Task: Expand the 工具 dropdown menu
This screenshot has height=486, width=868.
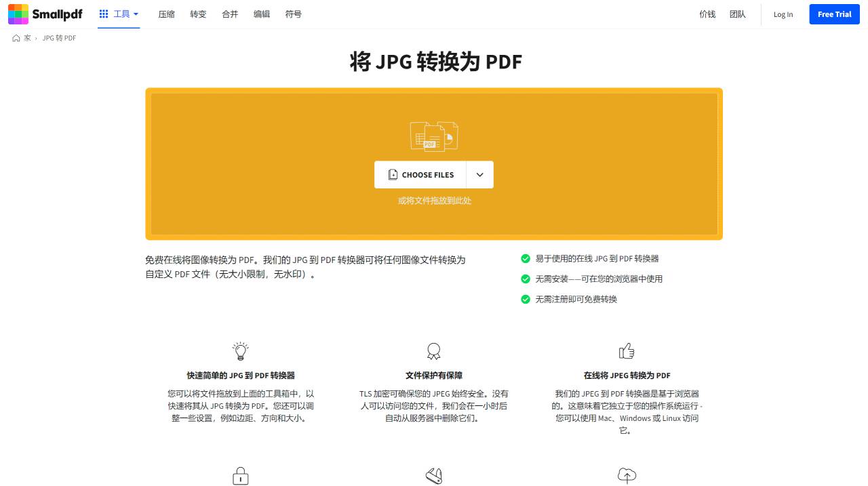Action: (x=122, y=14)
